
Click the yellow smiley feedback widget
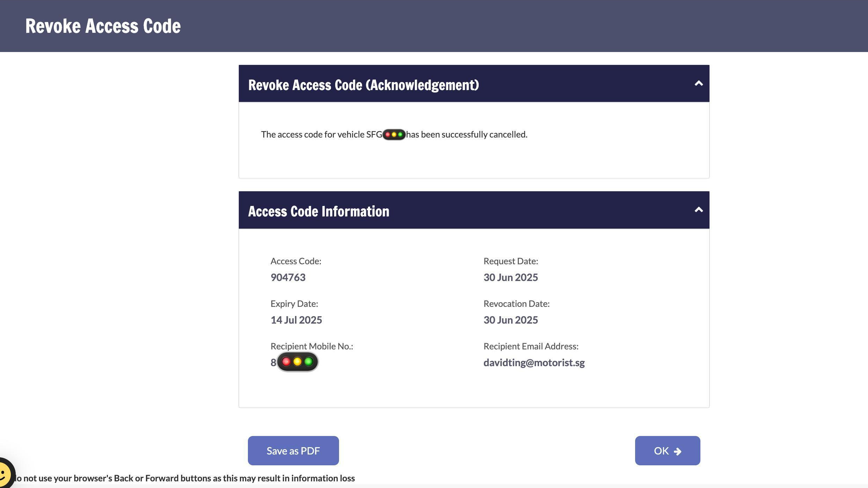point(5,468)
